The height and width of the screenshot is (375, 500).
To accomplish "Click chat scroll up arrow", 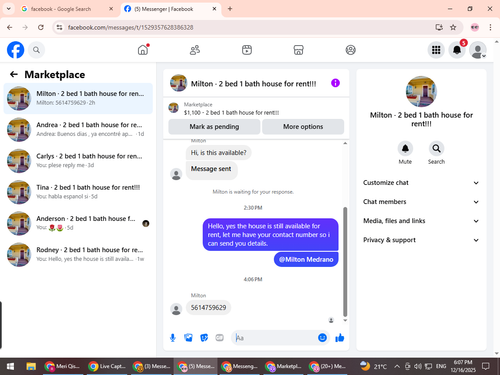I will click(345, 143).
